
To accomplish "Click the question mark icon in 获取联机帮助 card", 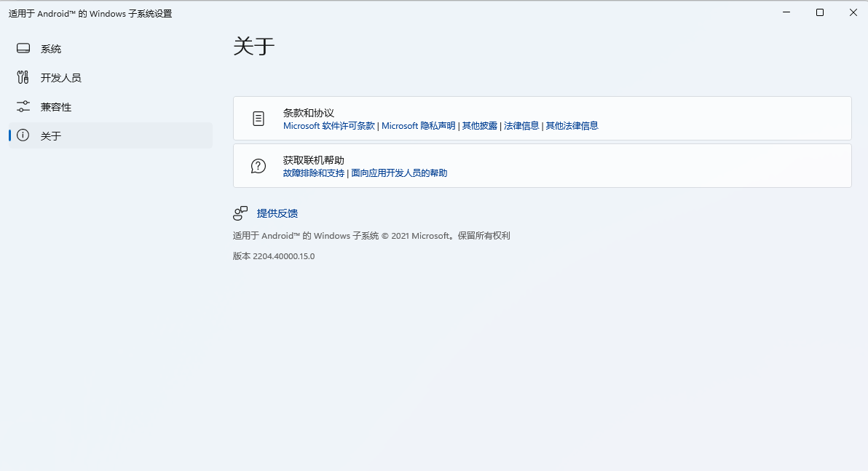I will (x=259, y=166).
